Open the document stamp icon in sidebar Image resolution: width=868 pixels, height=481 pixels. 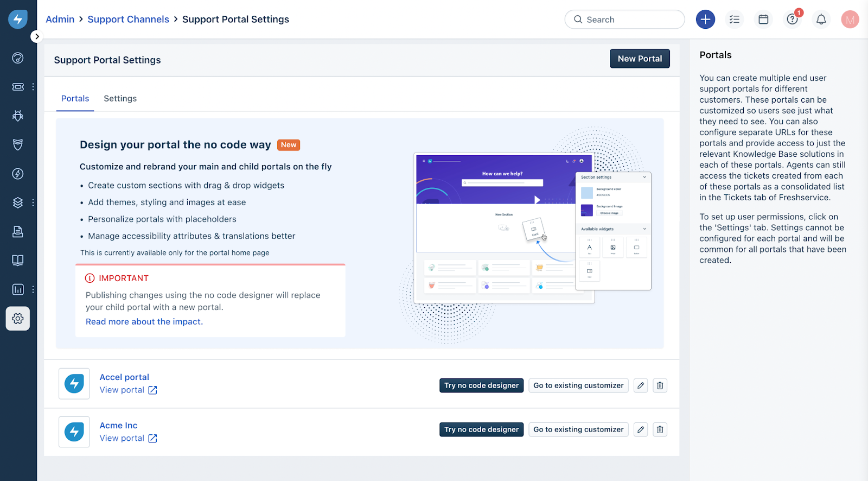(18, 232)
